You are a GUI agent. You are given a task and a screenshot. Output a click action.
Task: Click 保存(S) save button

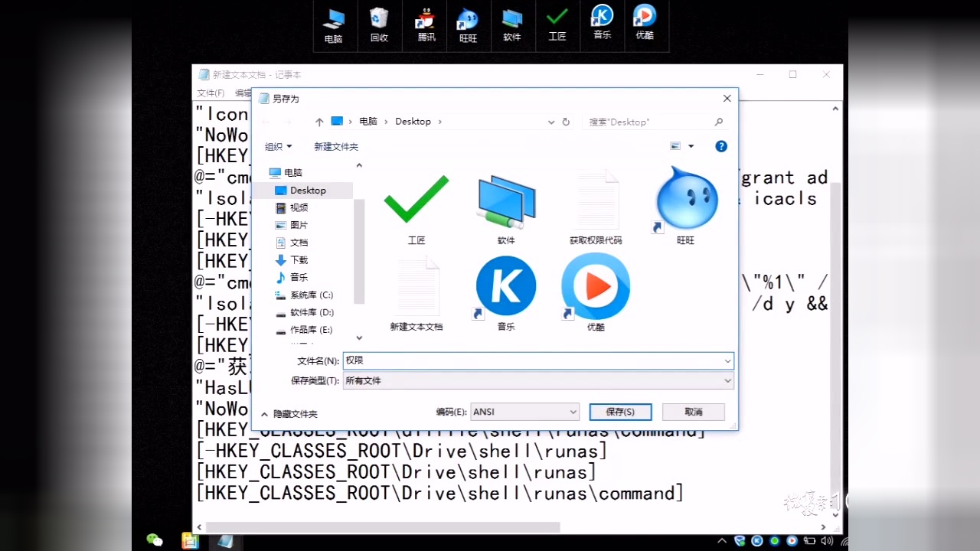tap(620, 412)
